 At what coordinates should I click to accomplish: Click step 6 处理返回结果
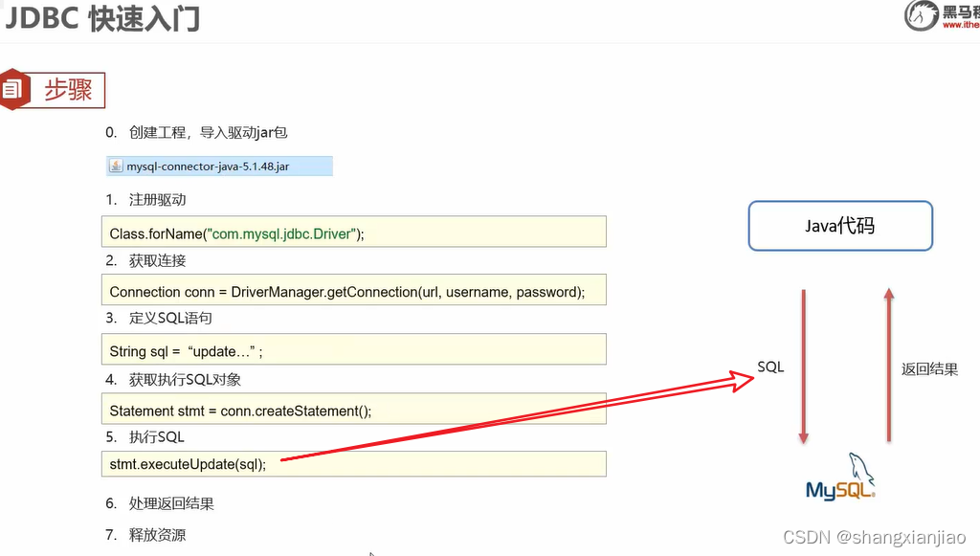(160, 503)
